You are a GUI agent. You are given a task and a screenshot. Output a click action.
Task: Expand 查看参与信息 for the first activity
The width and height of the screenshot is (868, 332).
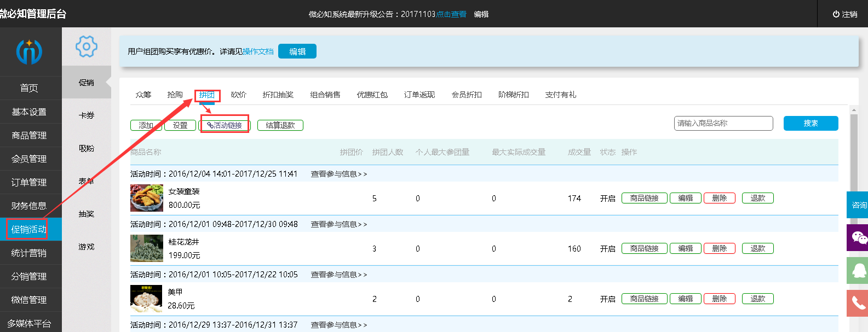coord(338,174)
